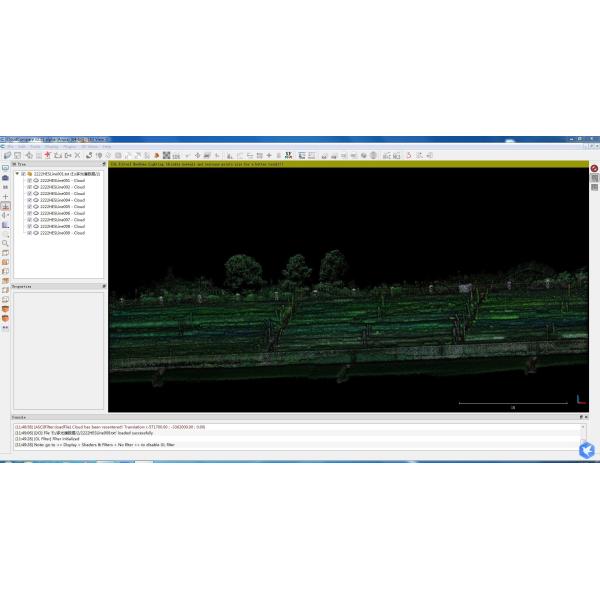Collapse the 2222HESLine001.txt tree node

(17, 174)
